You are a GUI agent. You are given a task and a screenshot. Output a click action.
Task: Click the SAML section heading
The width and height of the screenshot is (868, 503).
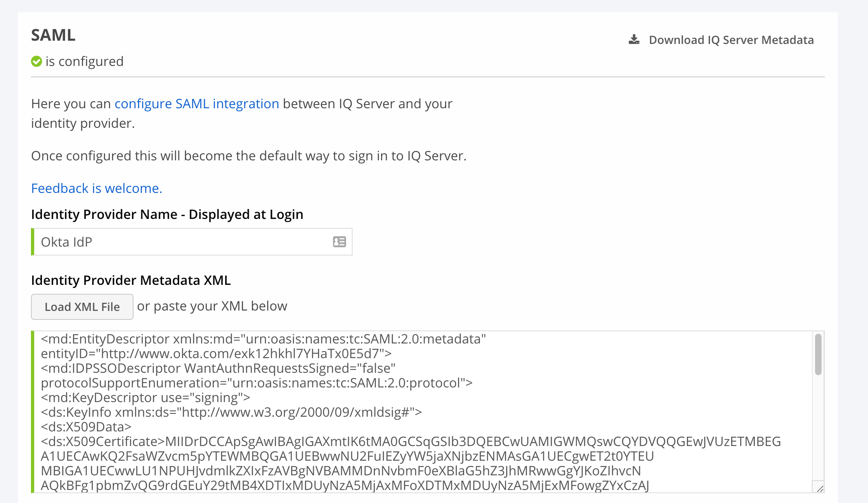53,35
